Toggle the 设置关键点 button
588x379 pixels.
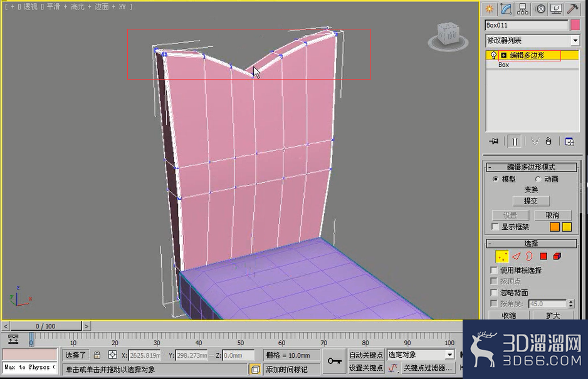click(x=366, y=368)
